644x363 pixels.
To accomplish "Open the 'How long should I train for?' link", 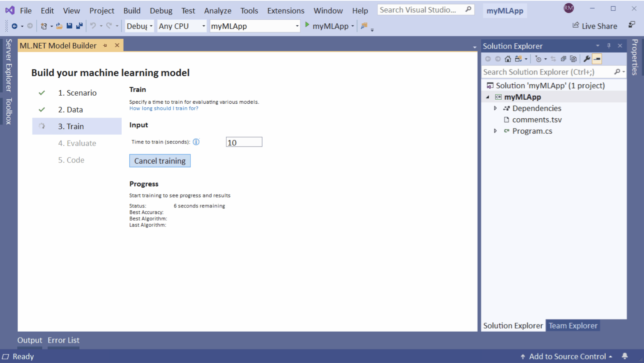I will 164,108.
